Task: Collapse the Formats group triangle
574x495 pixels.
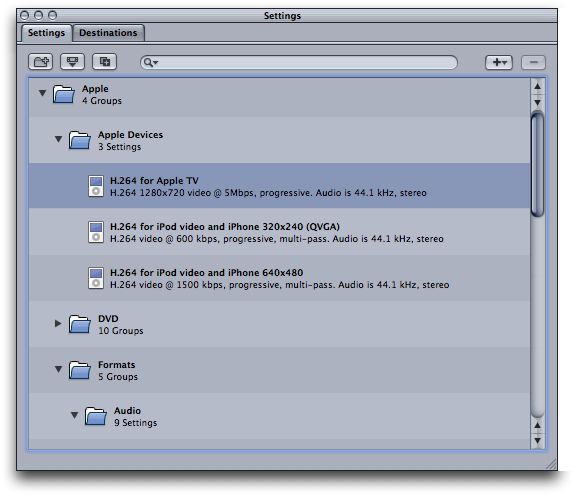Action: [x=59, y=369]
